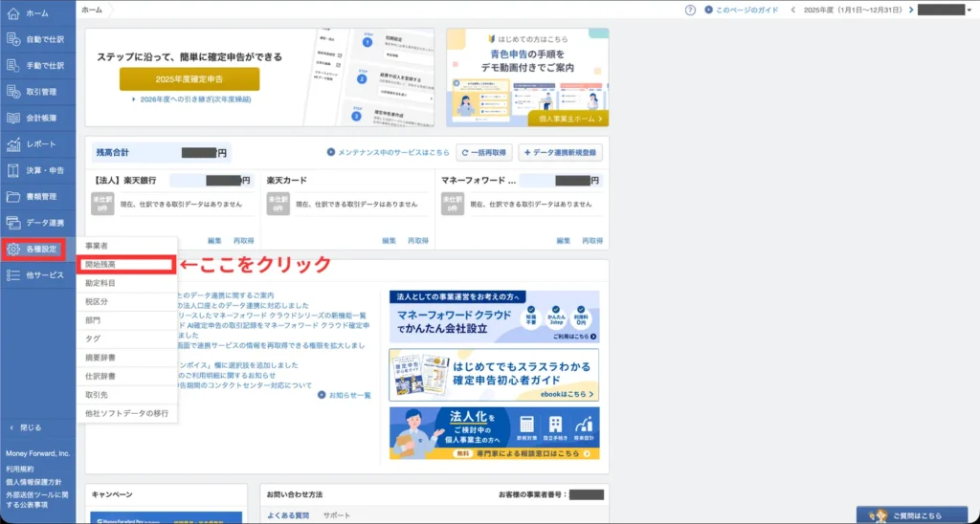Click 未仕訳 0件 badge for 楽天カード
The image size is (980, 524).
[x=278, y=205]
